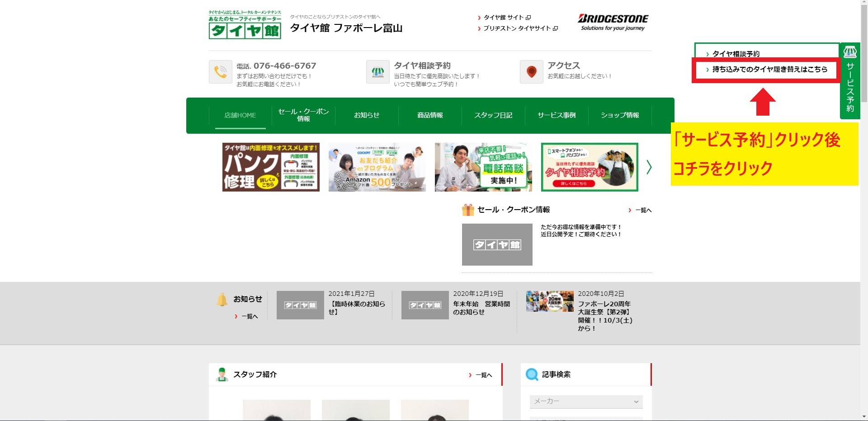Go to 商品情報 menu item

point(430,115)
